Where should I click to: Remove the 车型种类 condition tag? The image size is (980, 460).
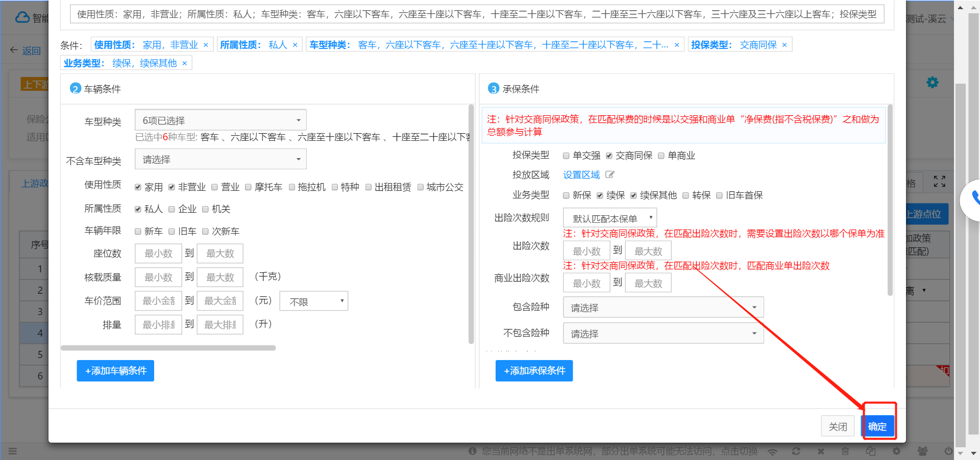pyautogui.click(x=677, y=45)
